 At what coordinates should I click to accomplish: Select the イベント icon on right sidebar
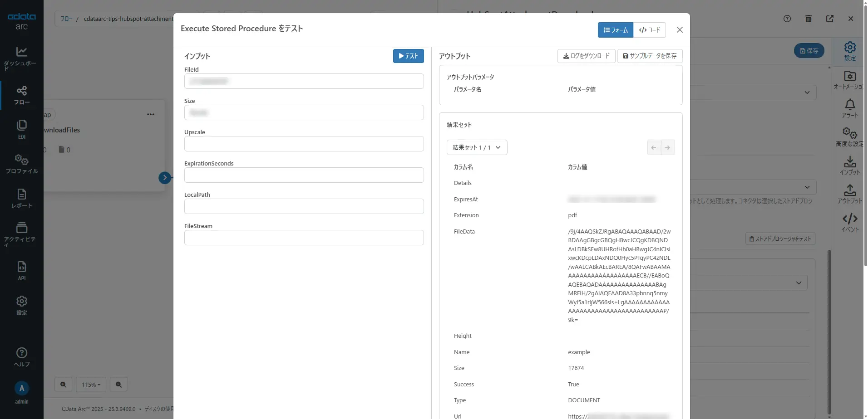click(850, 222)
